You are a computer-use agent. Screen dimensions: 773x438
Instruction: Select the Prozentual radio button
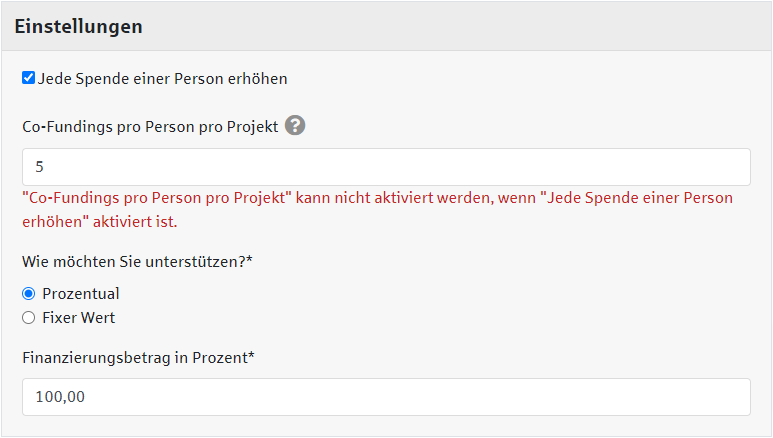tap(29, 294)
